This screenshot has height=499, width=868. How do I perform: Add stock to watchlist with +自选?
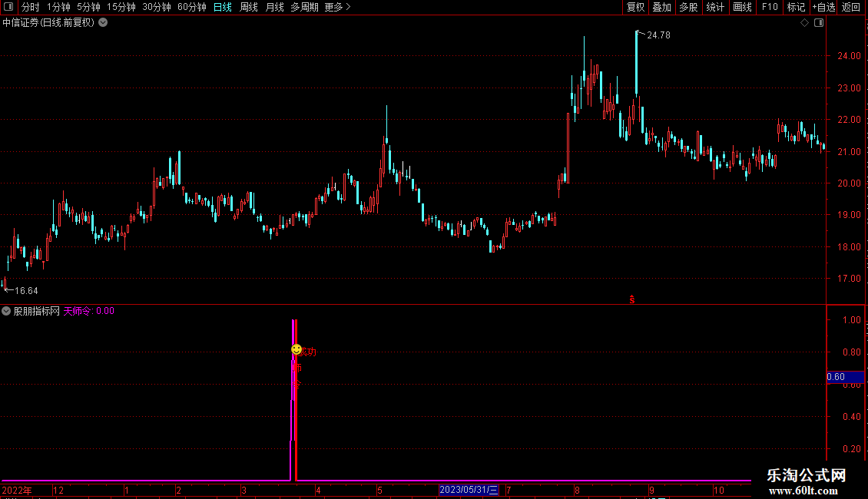(x=823, y=7)
